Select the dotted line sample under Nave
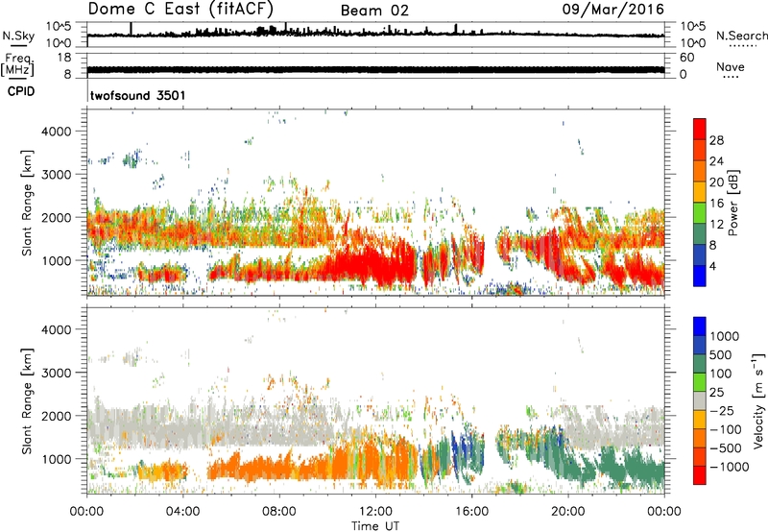 coord(732,77)
